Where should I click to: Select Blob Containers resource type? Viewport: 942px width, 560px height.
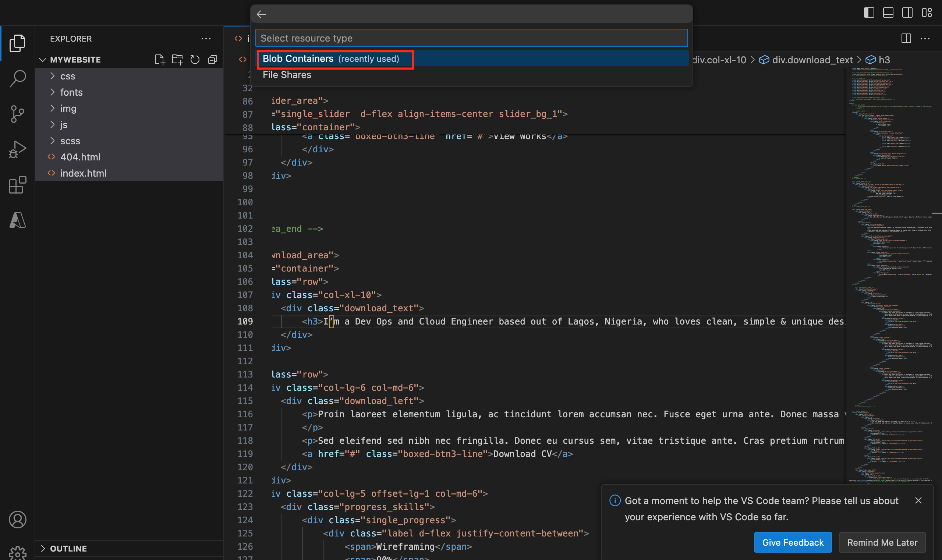pyautogui.click(x=330, y=59)
